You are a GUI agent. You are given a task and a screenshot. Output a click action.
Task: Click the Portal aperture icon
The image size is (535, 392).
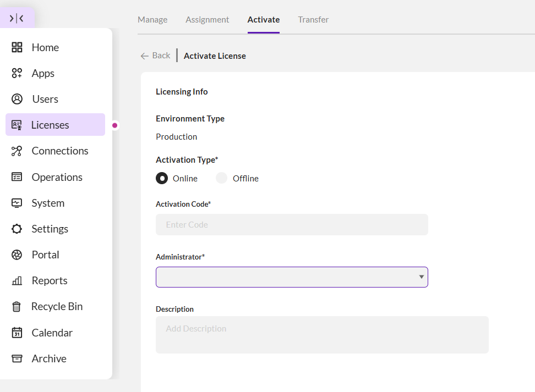coord(17,255)
